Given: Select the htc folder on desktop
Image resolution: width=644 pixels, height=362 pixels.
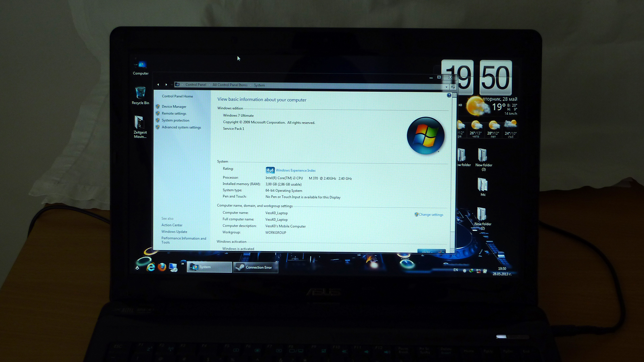Looking at the screenshot, I should 483,187.
